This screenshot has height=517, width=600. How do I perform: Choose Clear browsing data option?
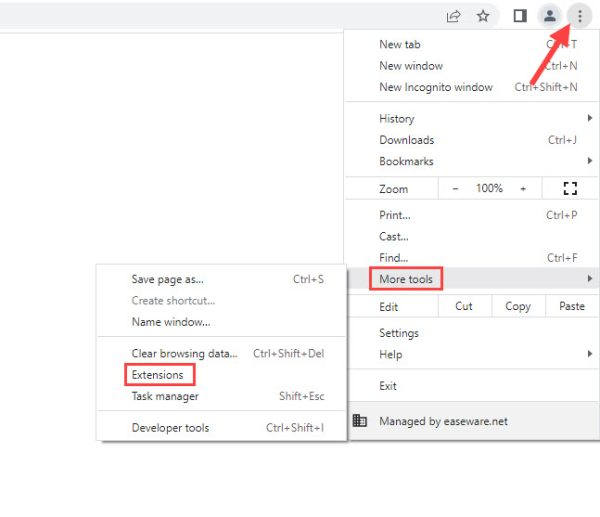185,353
